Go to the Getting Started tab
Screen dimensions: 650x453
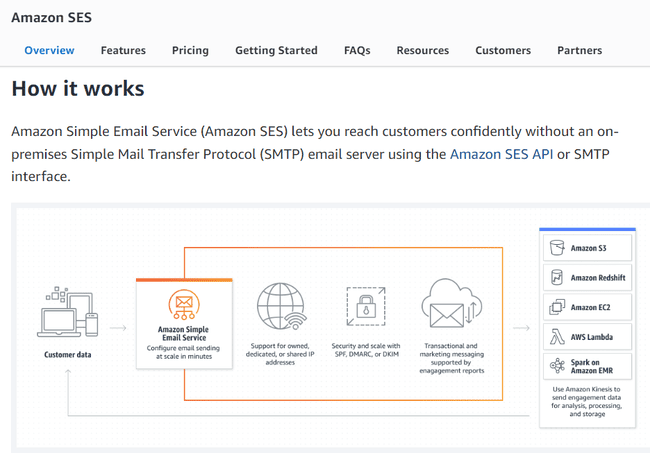[276, 50]
